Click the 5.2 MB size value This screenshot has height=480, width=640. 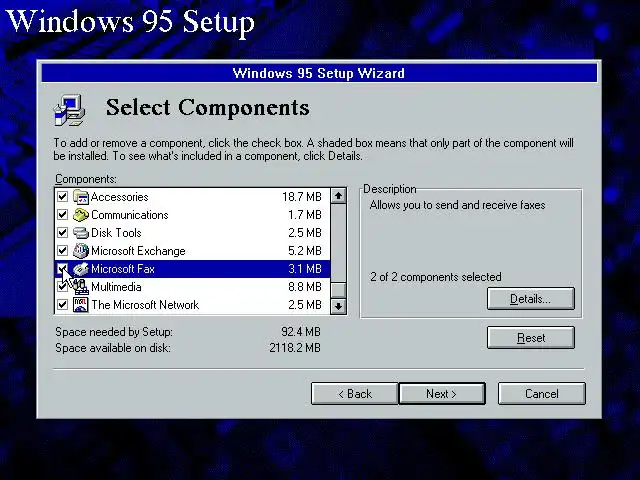(304, 251)
